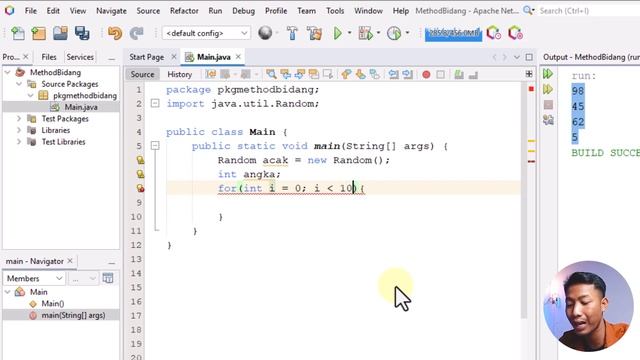
Task: Start macro recording with red circle
Action: point(426,75)
